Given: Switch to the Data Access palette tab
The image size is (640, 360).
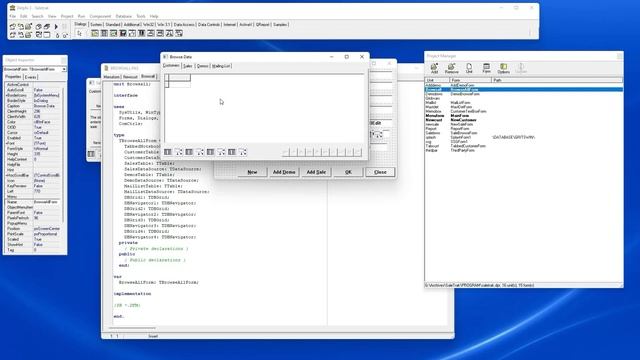Looking at the screenshot, I should click(x=184, y=24).
